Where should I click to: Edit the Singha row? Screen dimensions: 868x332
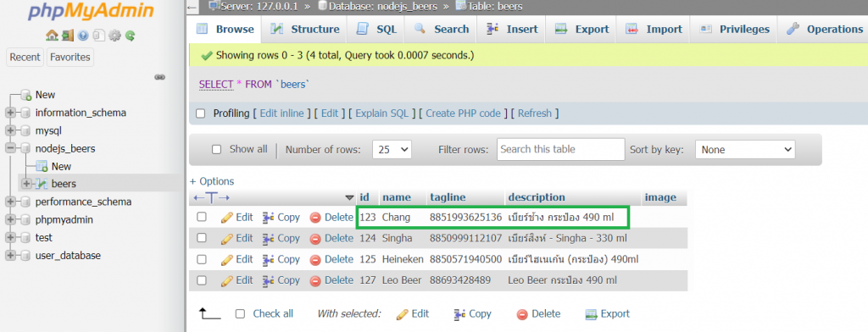pos(237,239)
